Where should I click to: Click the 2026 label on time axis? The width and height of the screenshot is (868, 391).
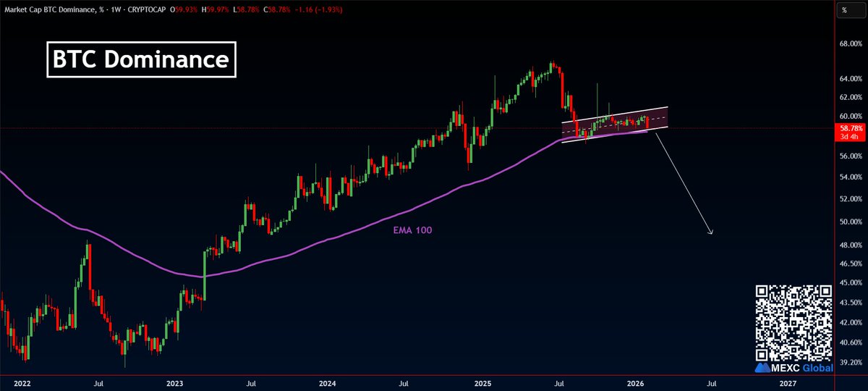pyautogui.click(x=635, y=382)
